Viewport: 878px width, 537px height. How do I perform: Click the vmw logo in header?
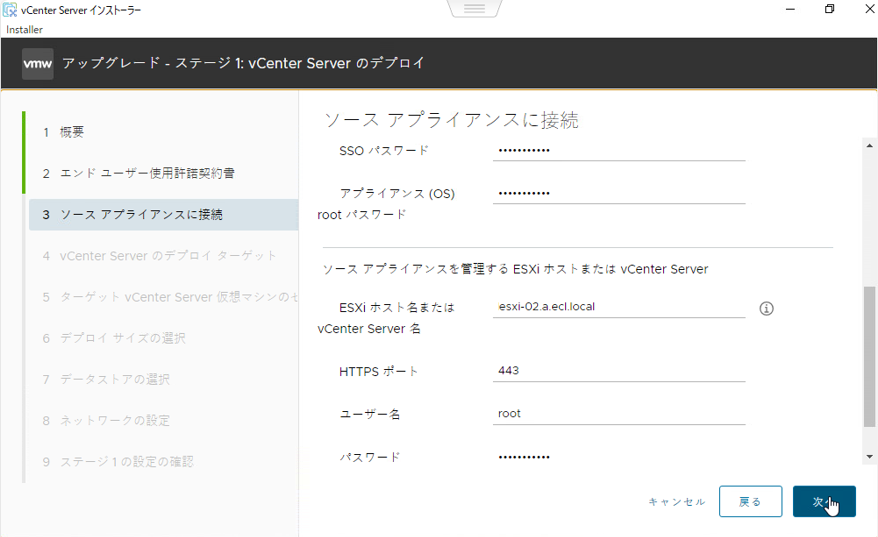tap(38, 63)
